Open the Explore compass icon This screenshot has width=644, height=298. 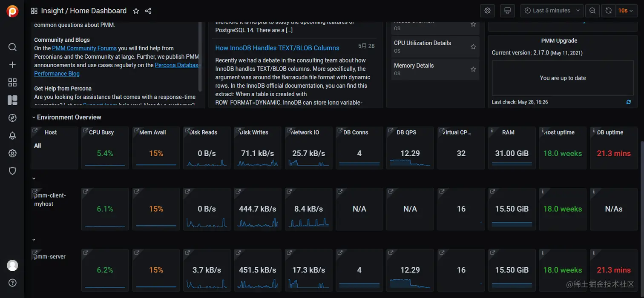point(12,118)
